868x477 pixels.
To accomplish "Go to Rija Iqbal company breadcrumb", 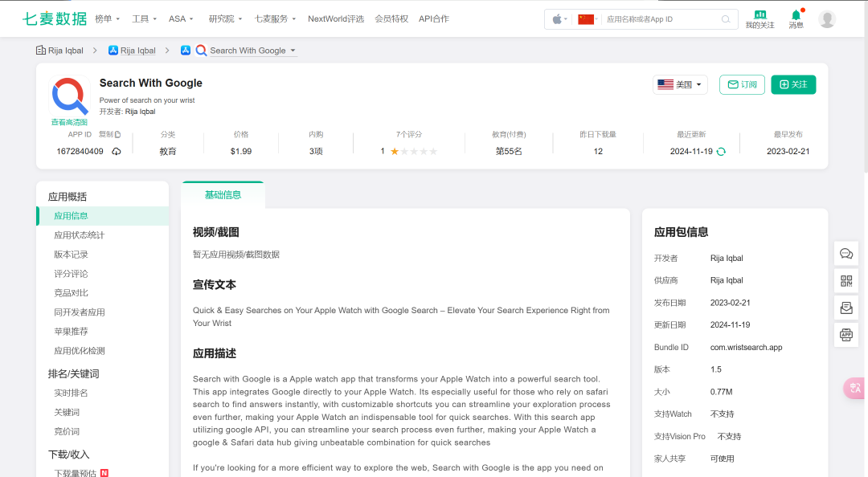I will (x=59, y=51).
